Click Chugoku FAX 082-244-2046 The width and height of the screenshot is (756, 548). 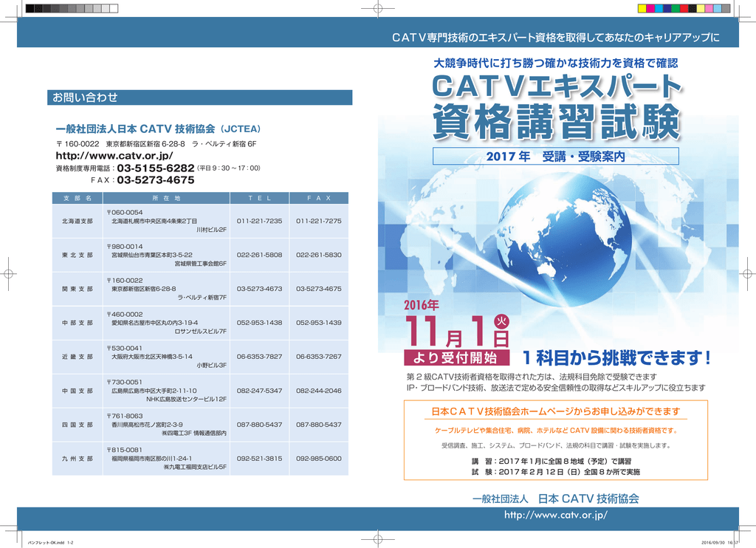[319, 391]
